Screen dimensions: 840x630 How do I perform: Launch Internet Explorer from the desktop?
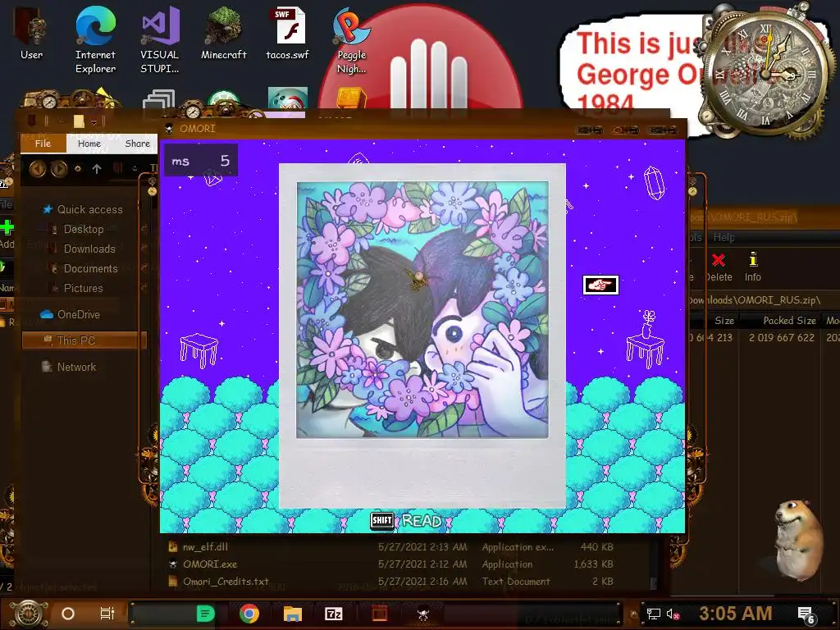95,40
